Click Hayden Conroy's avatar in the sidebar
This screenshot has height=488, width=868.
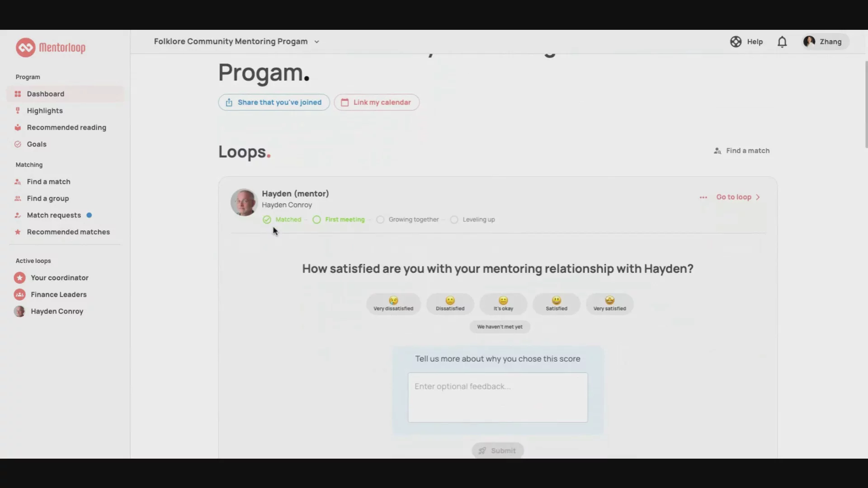tap(19, 311)
